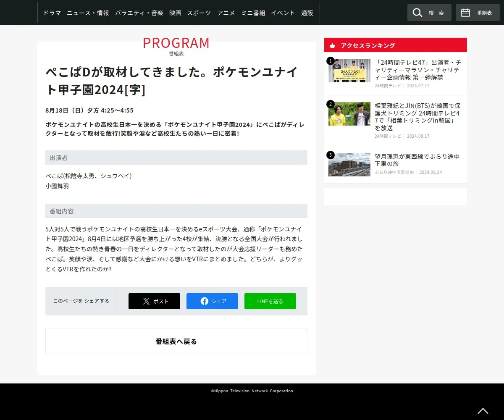Click the 24時間テレビ tag dated 2024.08.17
The image size is (504, 420).
(388, 136)
